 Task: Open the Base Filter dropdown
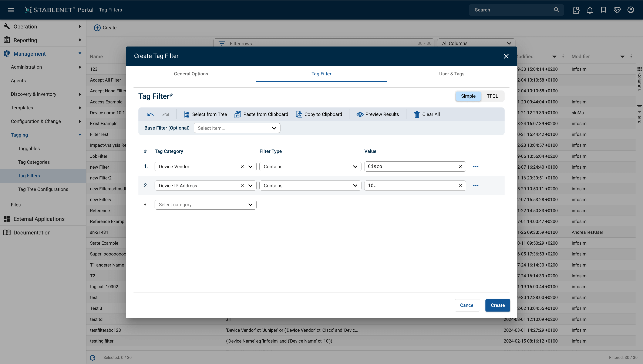tap(237, 128)
